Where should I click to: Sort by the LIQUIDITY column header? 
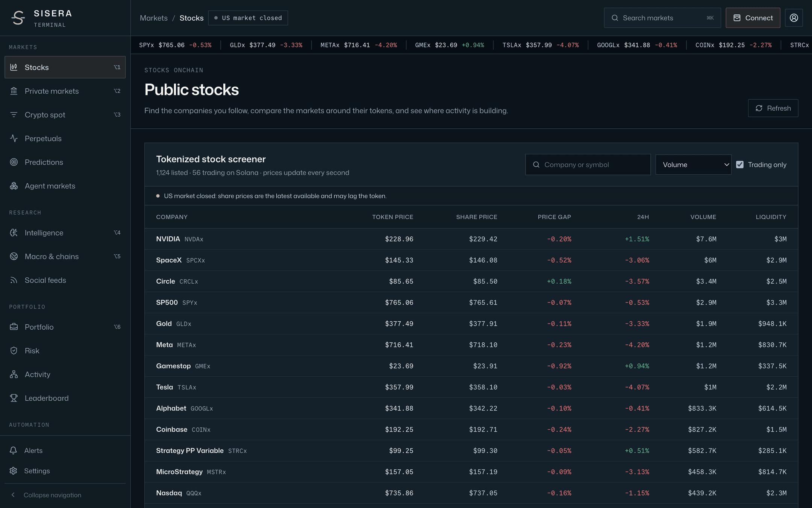click(771, 217)
